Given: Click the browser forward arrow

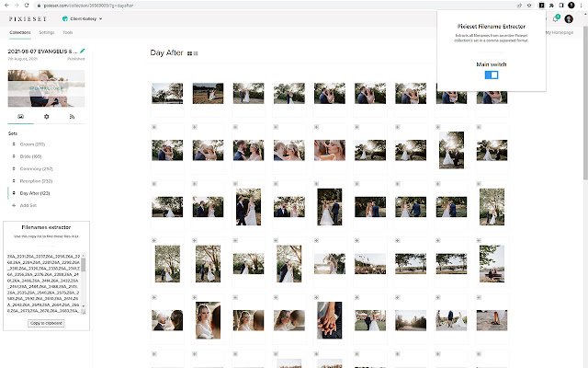Looking at the screenshot, I should (17, 6).
